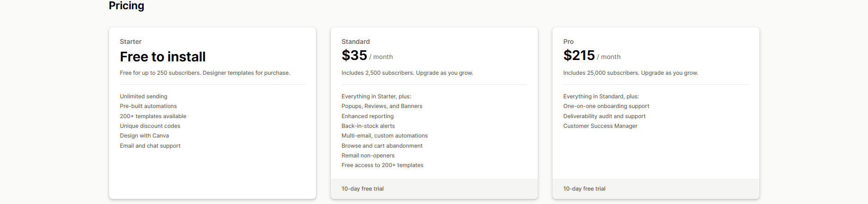The height and width of the screenshot is (204, 868).
Task: Select the Starter plan name
Action: [x=131, y=42]
